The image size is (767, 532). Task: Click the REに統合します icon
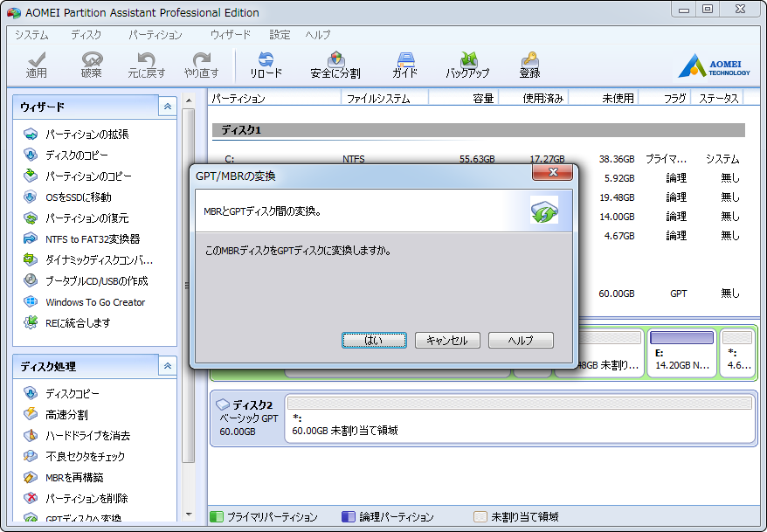(x=31, y=322)
